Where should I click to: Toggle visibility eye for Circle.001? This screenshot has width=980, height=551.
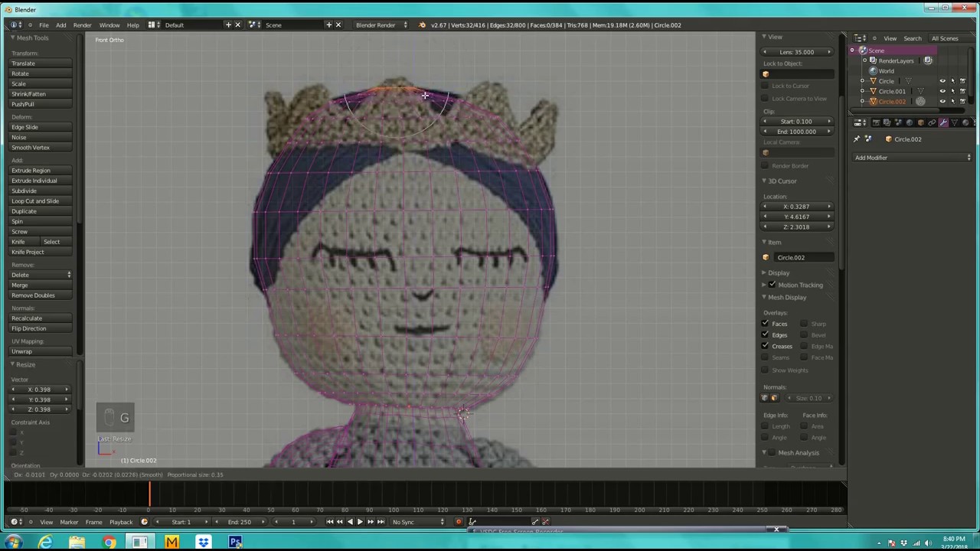click(x=942, y=91)
